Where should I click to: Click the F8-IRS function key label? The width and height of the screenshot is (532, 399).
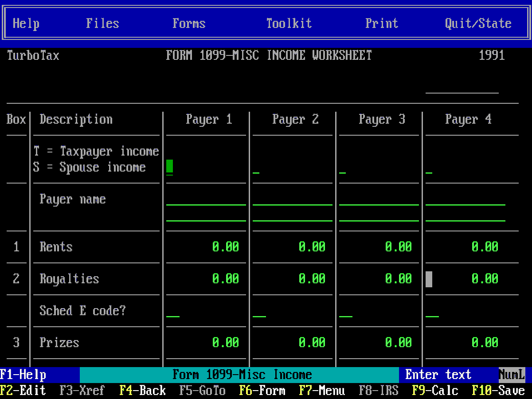(379, 391)
